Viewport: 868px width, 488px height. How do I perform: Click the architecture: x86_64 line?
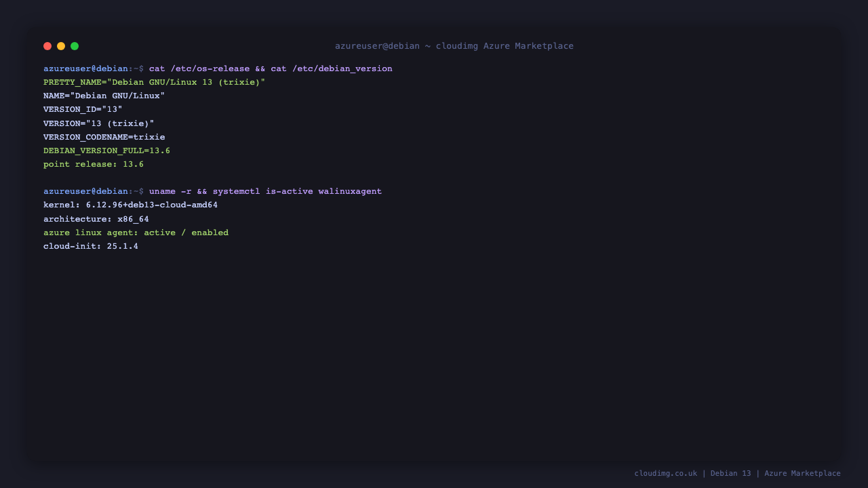(96, 219)
